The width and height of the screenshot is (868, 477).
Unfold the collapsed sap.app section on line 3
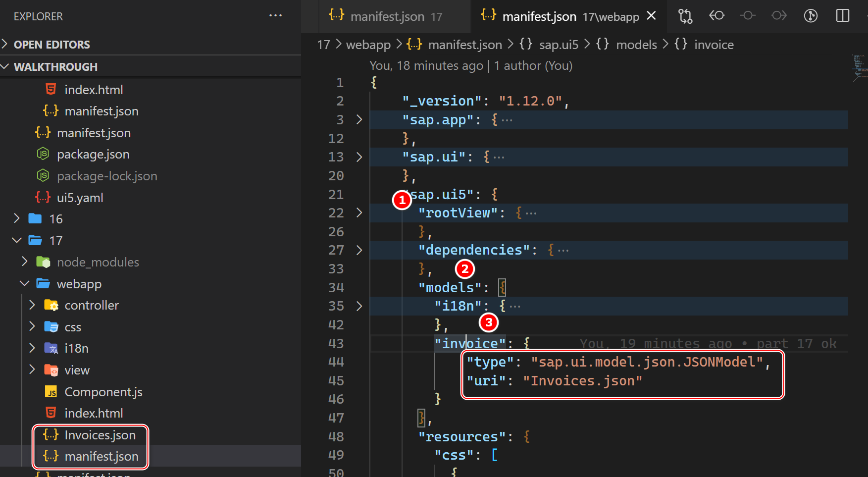358,119
